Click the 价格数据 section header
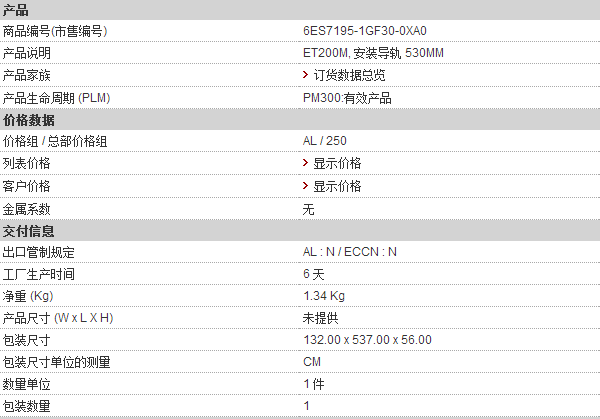 coord(300,120)
